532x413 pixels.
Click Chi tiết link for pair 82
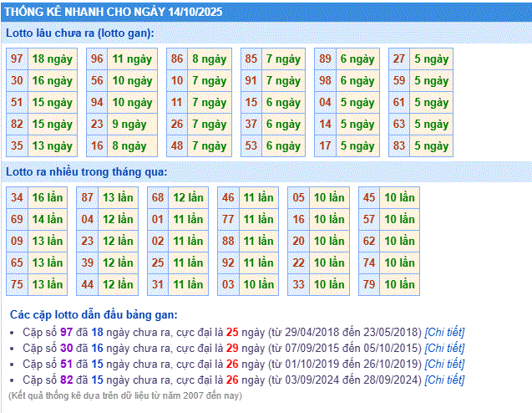(444, 380)
